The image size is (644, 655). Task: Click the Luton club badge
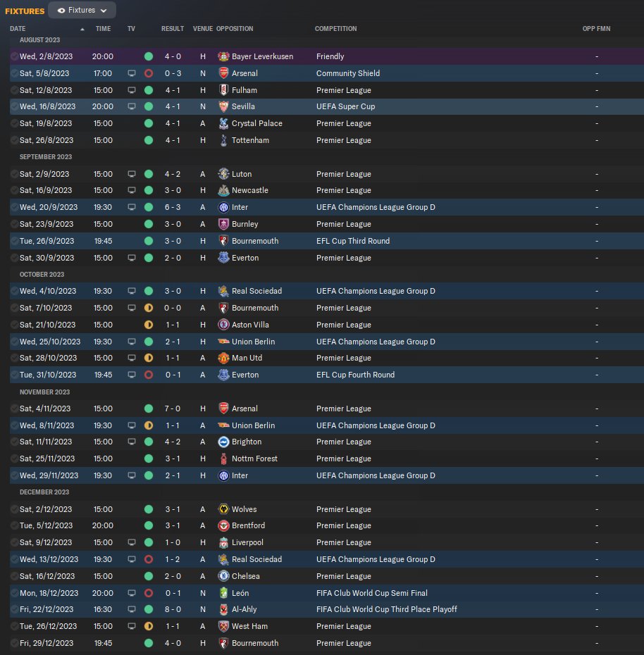[223, 174]
